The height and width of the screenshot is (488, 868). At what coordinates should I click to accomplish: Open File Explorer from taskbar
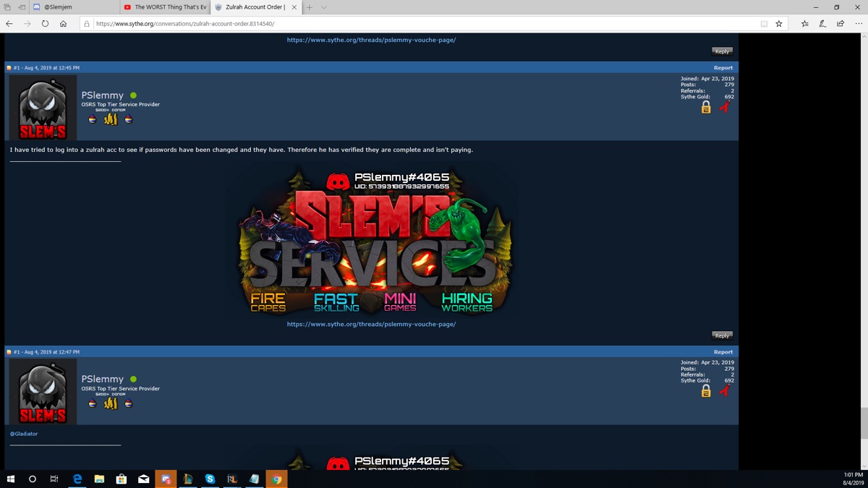click(x=99, y=479)
